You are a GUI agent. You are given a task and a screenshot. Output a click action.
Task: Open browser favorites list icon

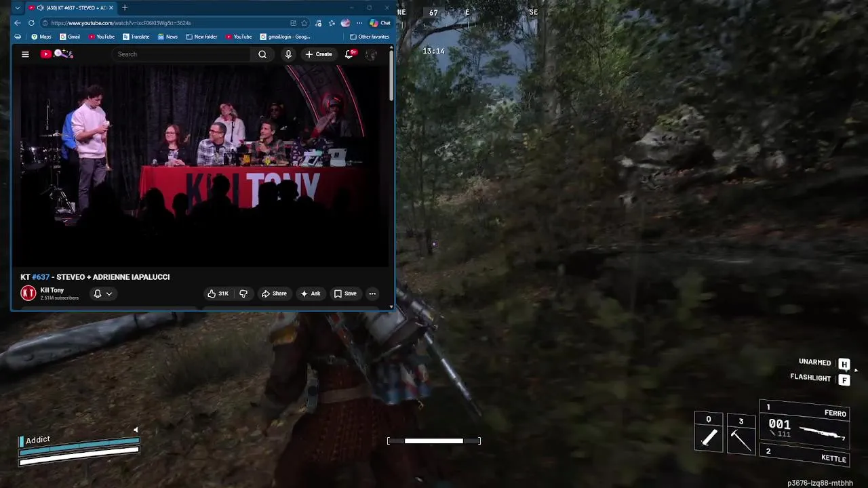click(x=332, y=23)
